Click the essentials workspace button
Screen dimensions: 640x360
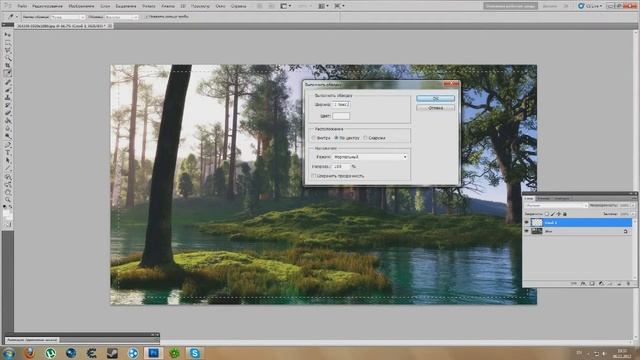(x=510, y=6)
